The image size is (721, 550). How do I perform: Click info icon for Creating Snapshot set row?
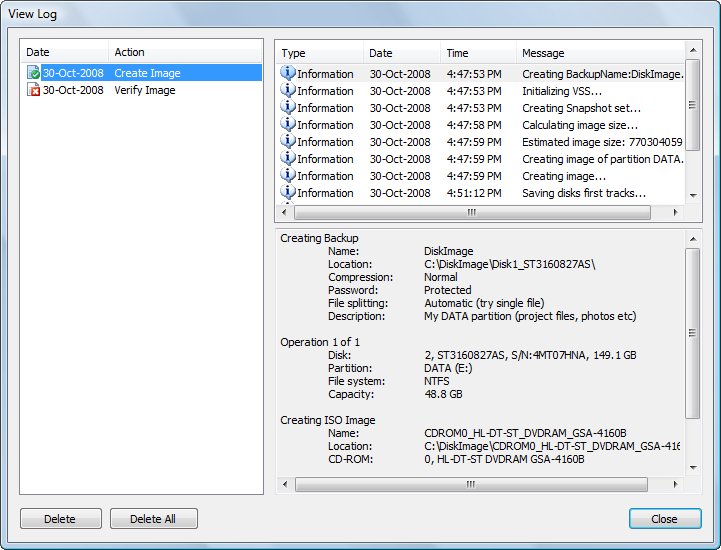pyautogui.click(x=288, y=107)
